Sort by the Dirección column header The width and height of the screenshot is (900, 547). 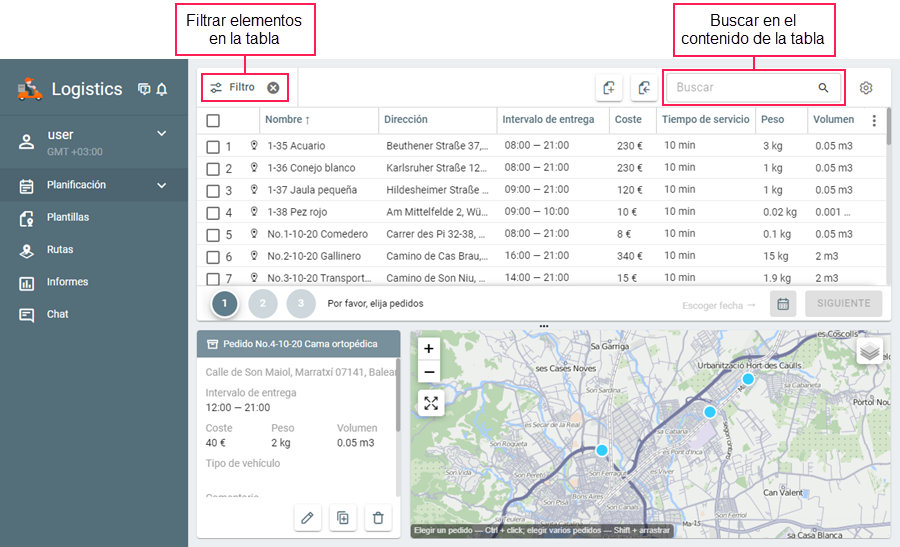(x=406, y=119)
